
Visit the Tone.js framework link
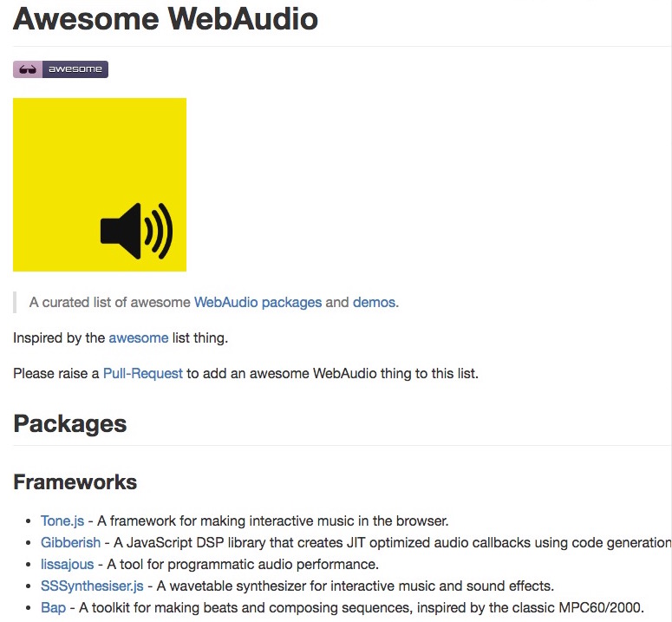click(62, 521)
